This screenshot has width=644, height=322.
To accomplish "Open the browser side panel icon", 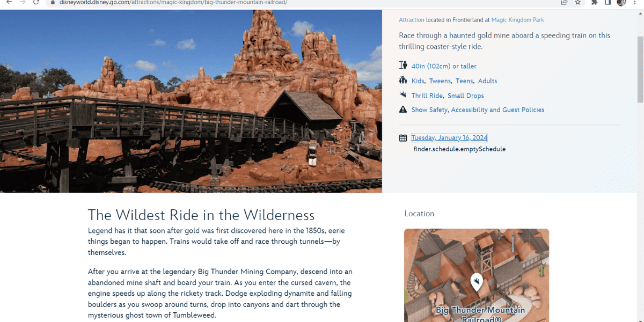I will coord(608,3).
